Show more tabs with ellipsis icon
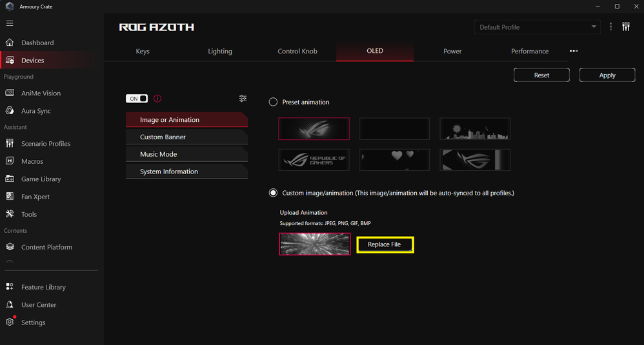Screen dimensions: 644x345 [x=574, y=51]
